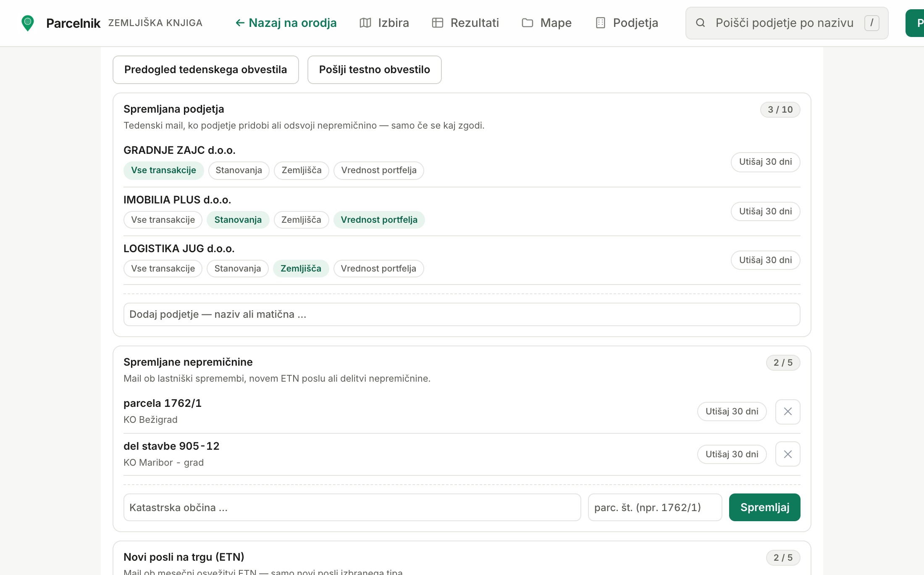Click Pošlji testno obvestilo button
Image resolution: width=924 pixels, height=575 pixels.
tap(375, 70)
